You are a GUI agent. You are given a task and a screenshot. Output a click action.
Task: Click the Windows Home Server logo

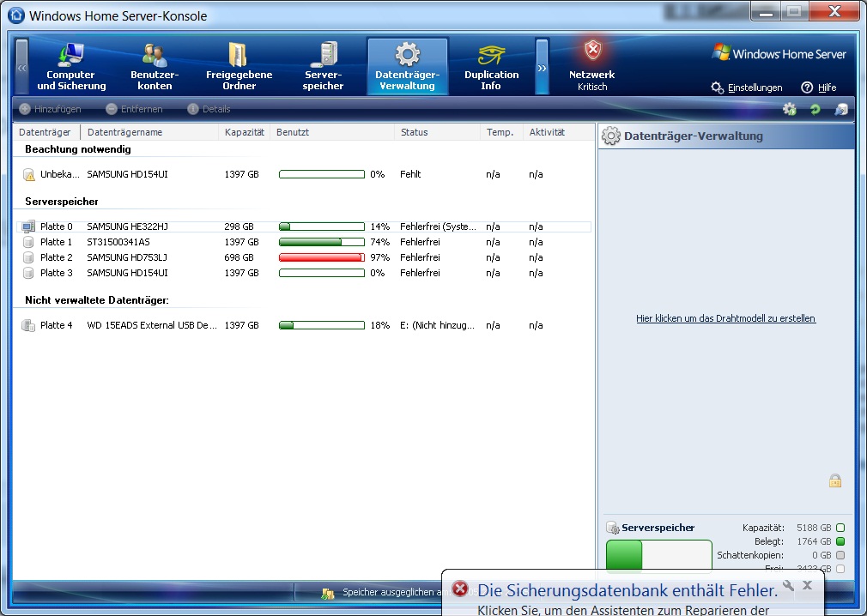click(x=779, y=53)
